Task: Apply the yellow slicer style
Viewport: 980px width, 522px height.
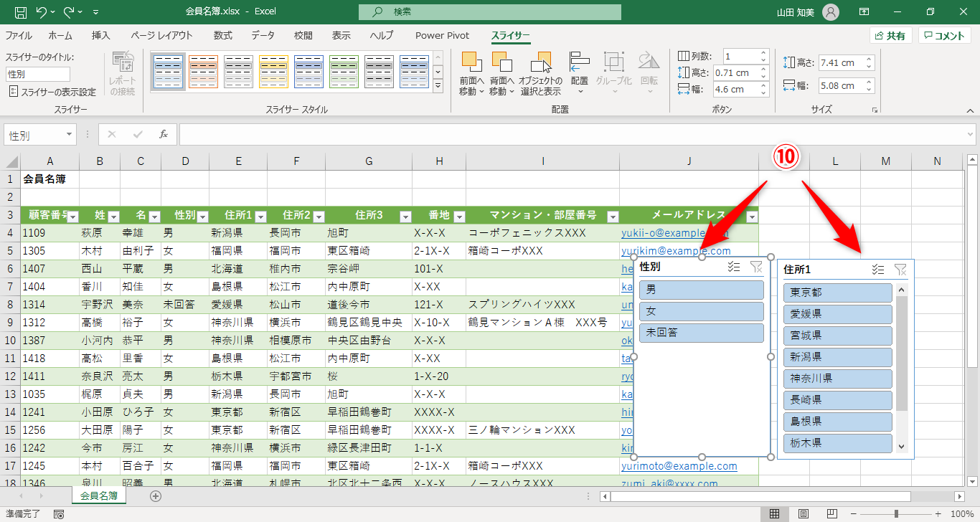Action: pyautogui.click(x=274, y=72)
